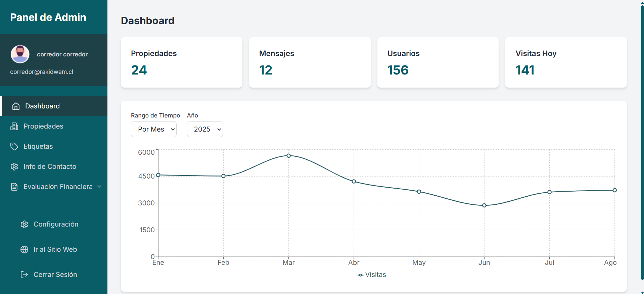Click the Cerrar Sesión logout icon
Image resolution: width=644 pixels, height=294 pixels.
24,275
